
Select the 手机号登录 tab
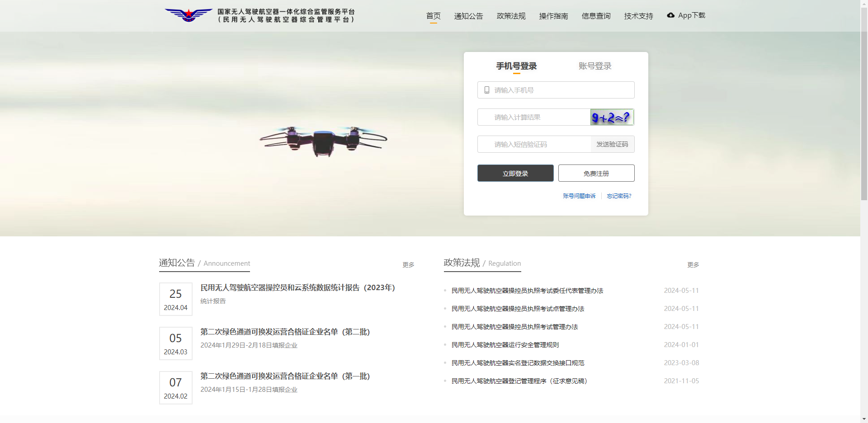(x=516, y=66)
